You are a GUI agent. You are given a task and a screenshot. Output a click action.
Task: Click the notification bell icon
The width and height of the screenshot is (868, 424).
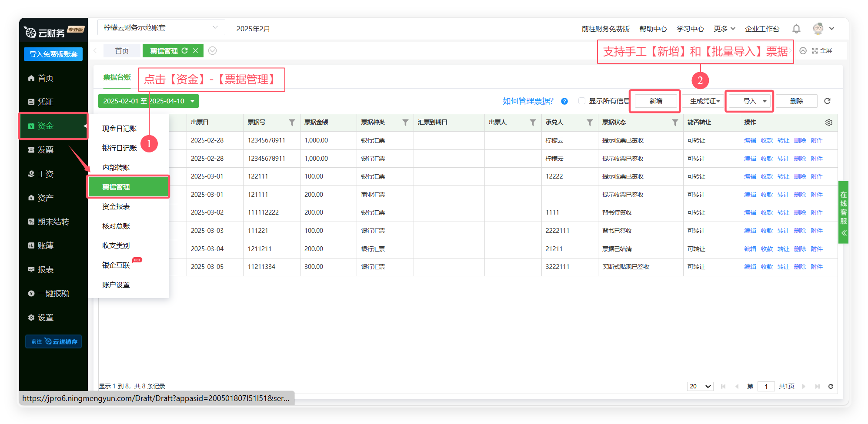click(x=796, y=29)
